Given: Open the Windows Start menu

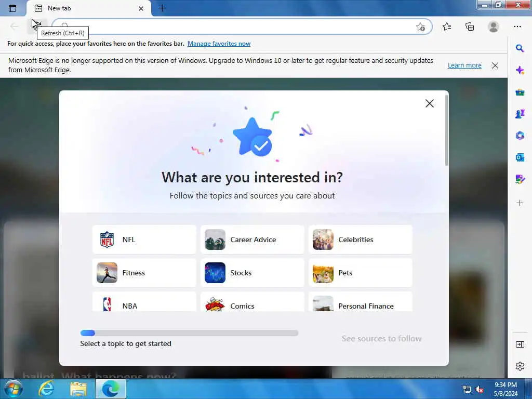Looking at the screenshot, I should click(13, 389).
